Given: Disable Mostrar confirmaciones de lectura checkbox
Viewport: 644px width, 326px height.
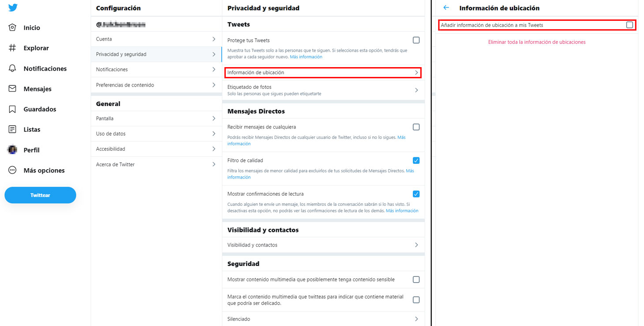Looking at the screenshot, I should click(416, 194).
